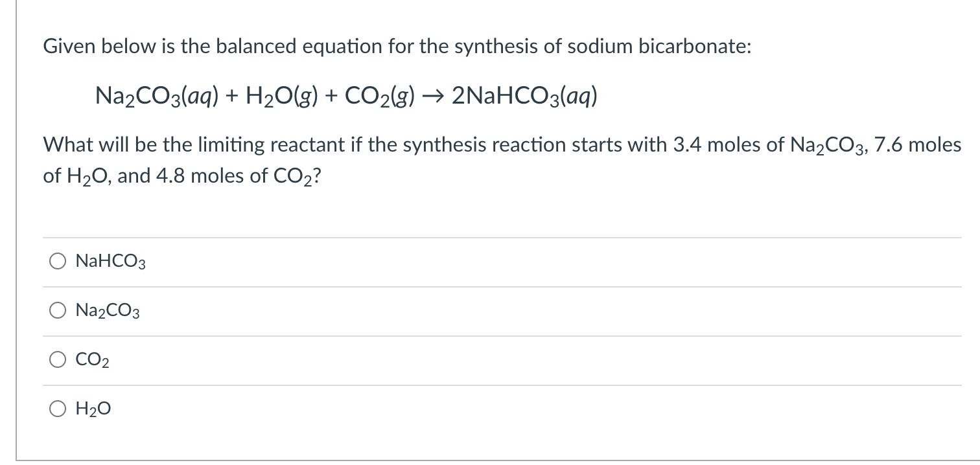Click the radio circle beside Na2CO3
The image size is (980, 465).
pos(58,310)
